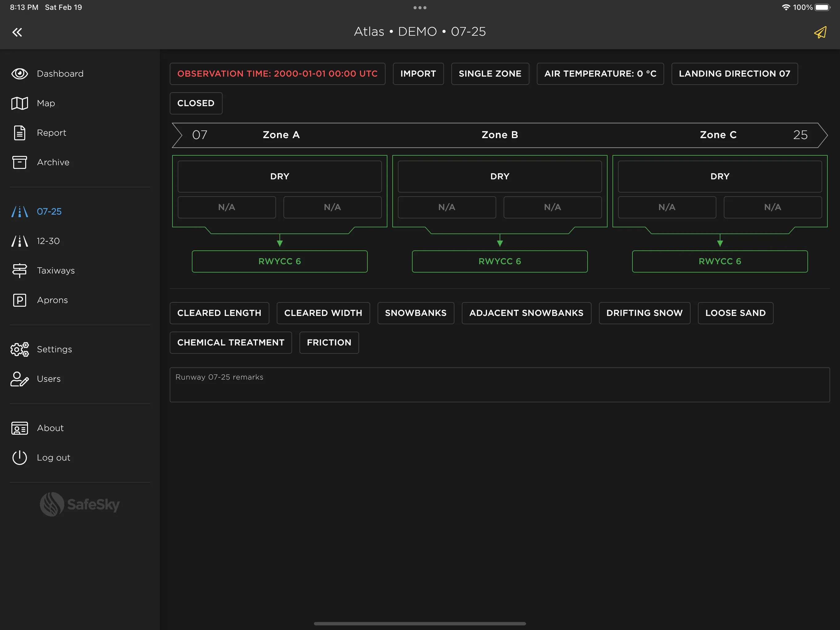Select the AIR TEMPERATURE: 0°C menu item
This screenshot has width=840, height=630.
600,74
